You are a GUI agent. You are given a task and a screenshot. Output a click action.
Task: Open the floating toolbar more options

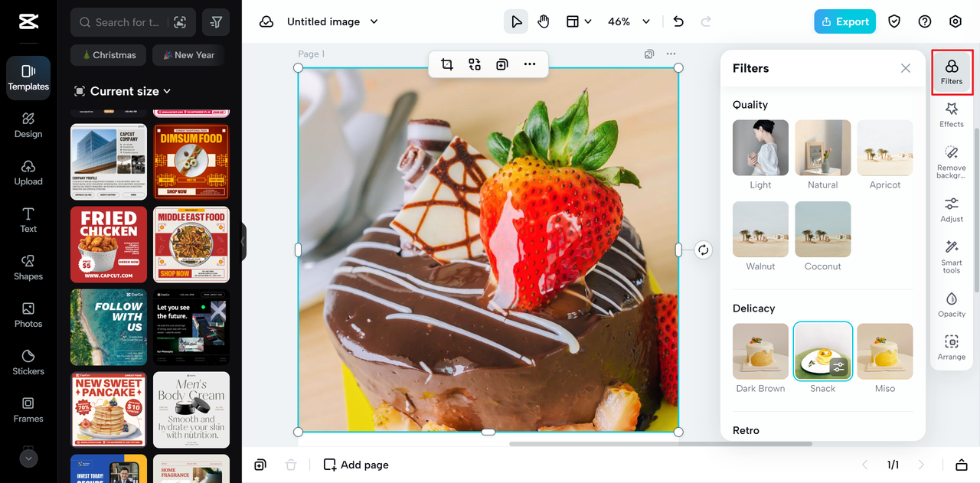click(x=530, y=64)
